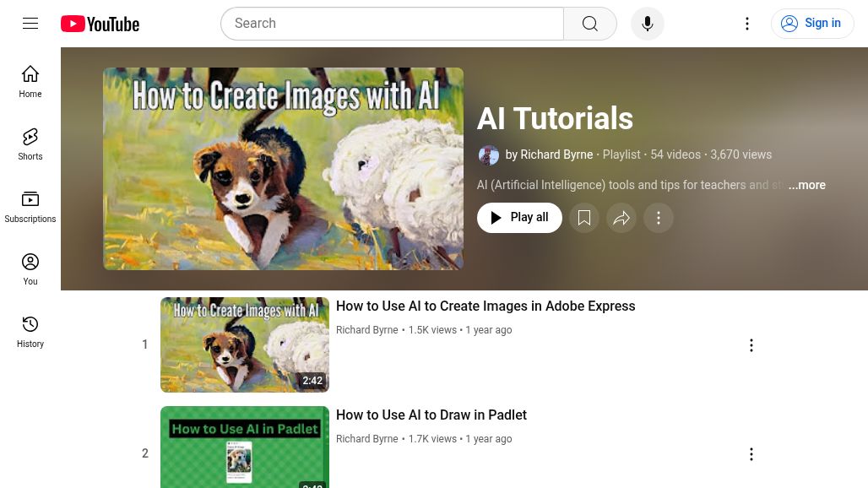Open the hamburger guide menu
The height and width of the screenshot is (488, 868).
click(x=30, y=24)
